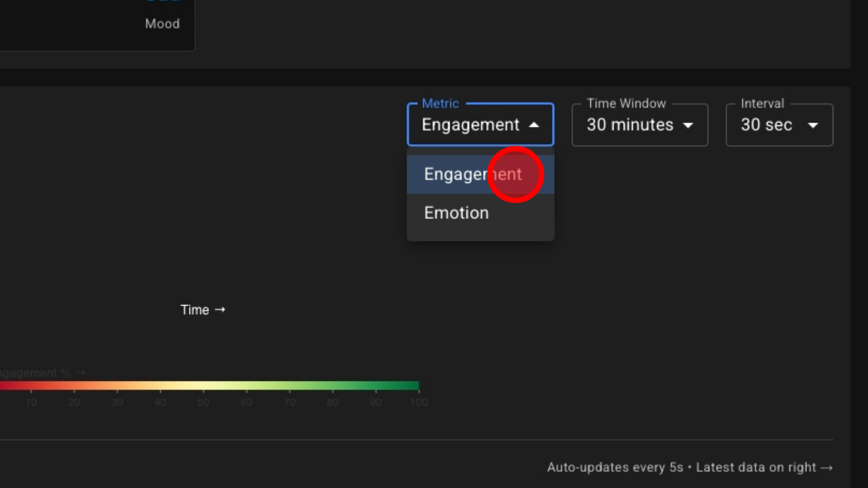Collapse Metric dropdown using its up-arrow caret
Image resolution: width=868 pixels, height=488 pixels.
[534, 125]
